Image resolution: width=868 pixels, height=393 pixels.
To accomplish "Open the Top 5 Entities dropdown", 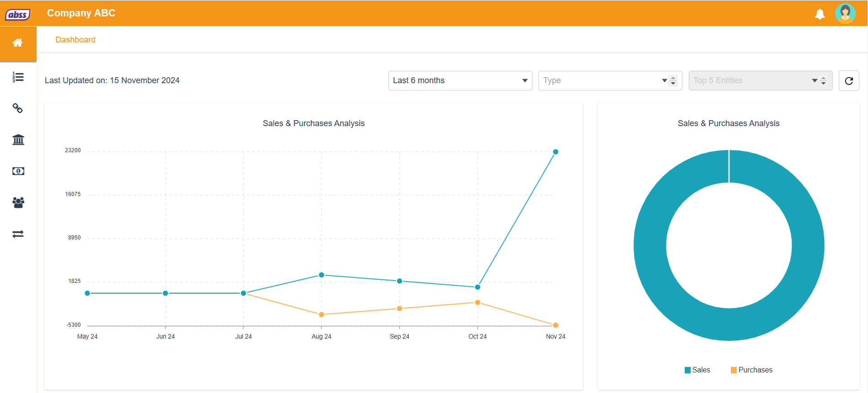I will pos(760,81).
